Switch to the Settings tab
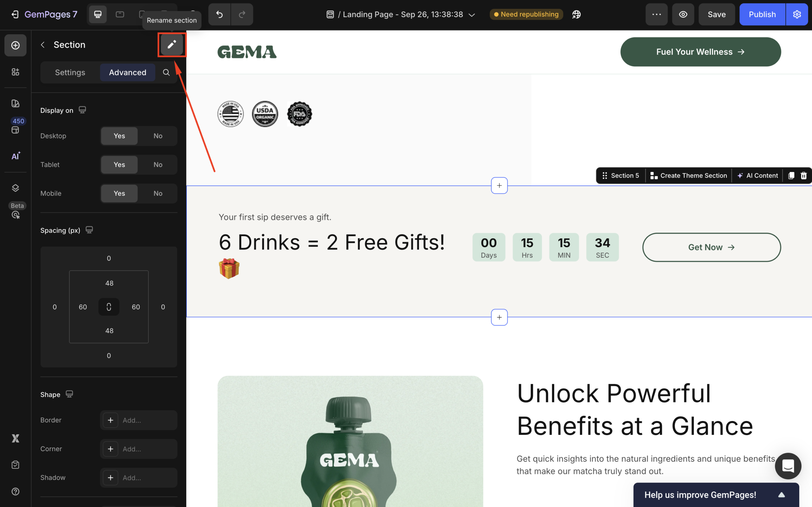Viewport: 812px width, 507px height. click(x=70, y=72)
